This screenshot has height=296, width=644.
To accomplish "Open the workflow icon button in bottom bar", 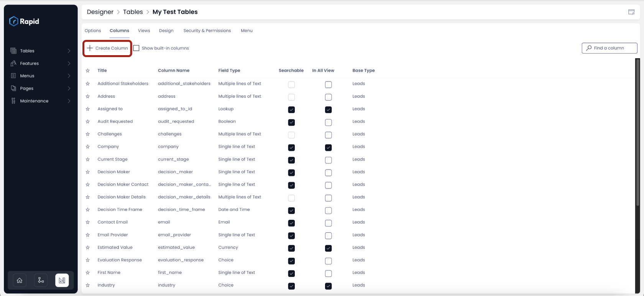I will [41, 280].
